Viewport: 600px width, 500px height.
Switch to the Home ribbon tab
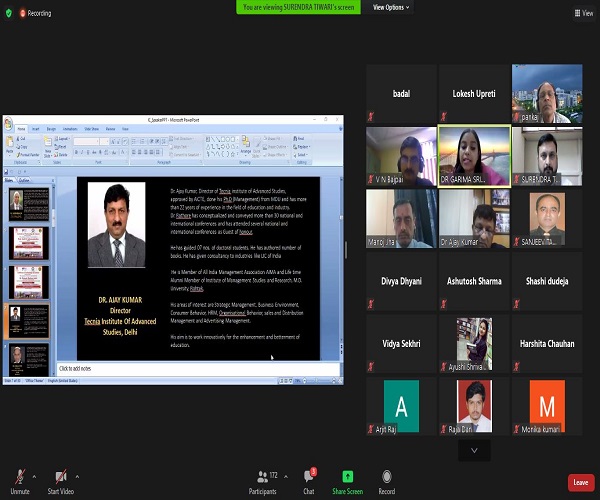pyautogui.click(x=21, y=129)
